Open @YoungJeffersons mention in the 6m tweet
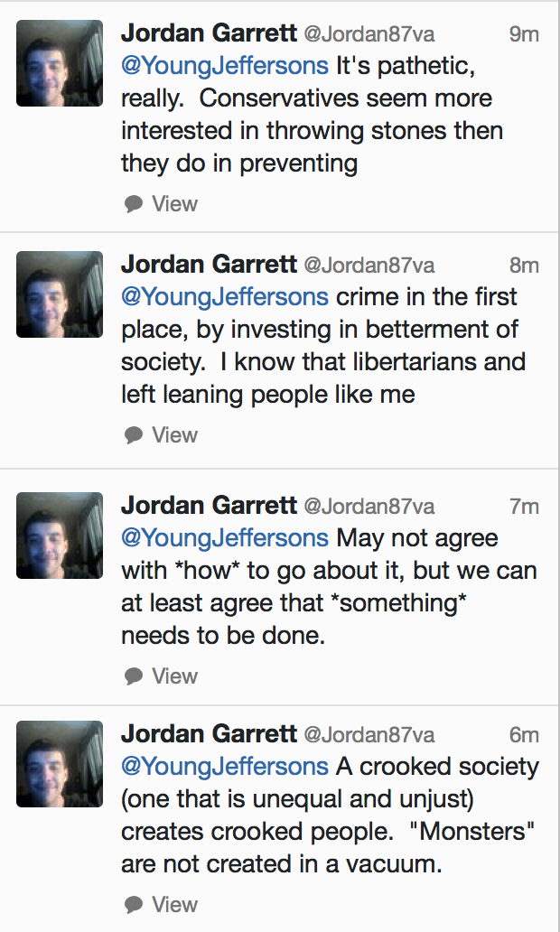This screenshot has height=932, width=560. [225, 767]
